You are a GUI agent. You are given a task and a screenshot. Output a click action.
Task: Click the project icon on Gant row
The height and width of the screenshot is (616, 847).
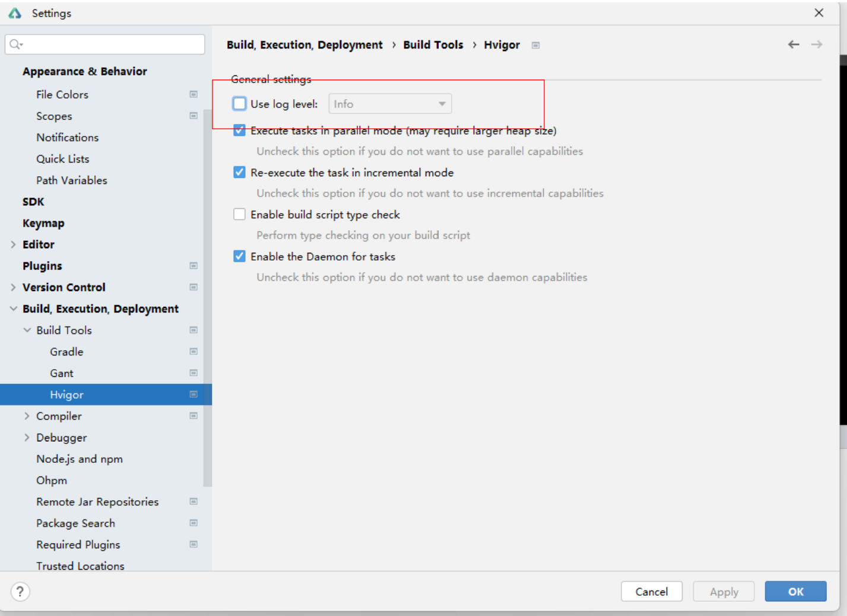pos(193,373)
